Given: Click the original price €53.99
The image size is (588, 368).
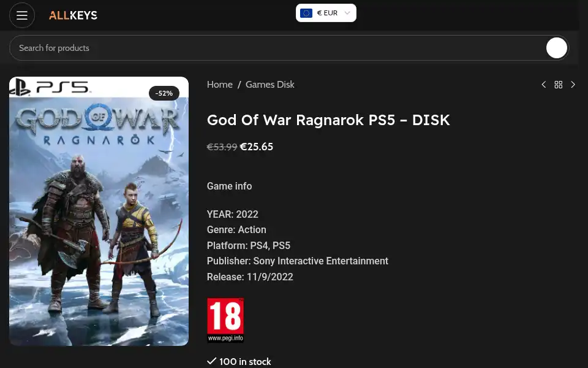Looking at the screenshot, I should (x=222, y=147).
